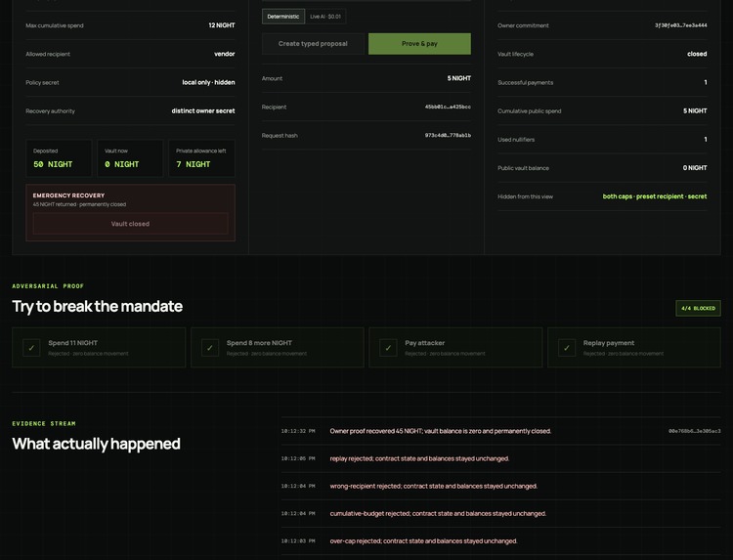
Task: Switch to Live AI $0.01 mode
Action: click(x=325, y=17)
